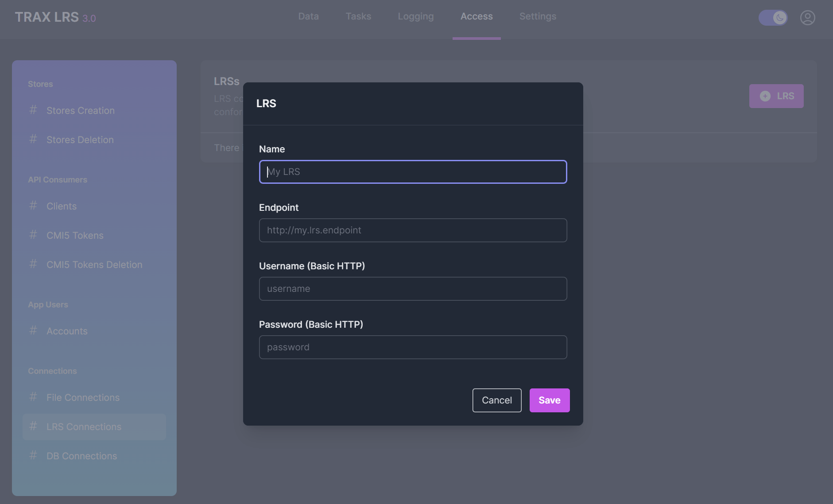
Task: Open CMI5 Tokens Deletion in sidebar
Action: 94,265
